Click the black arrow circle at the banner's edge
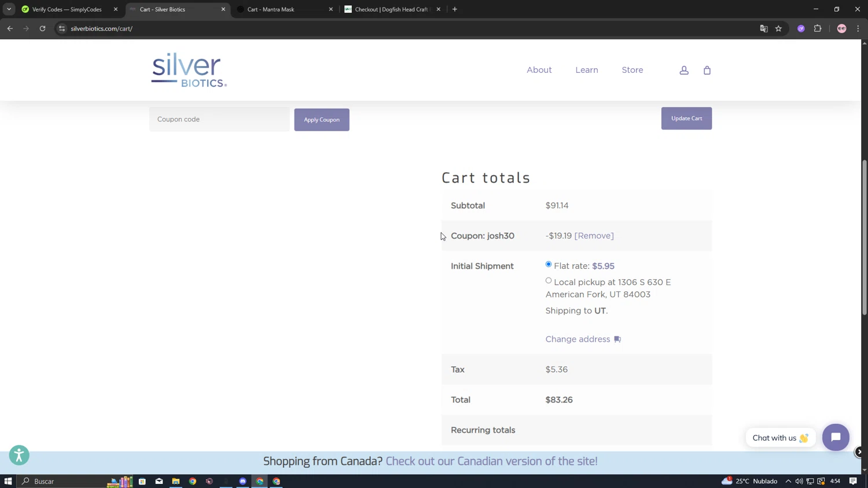Screen dimensions: 868x488 pos(859,452)
